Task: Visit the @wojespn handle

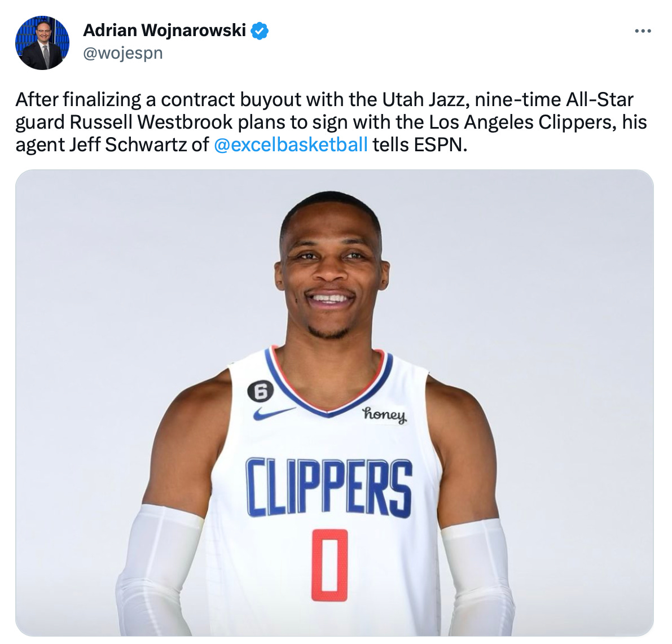Action: click(123, 53)
